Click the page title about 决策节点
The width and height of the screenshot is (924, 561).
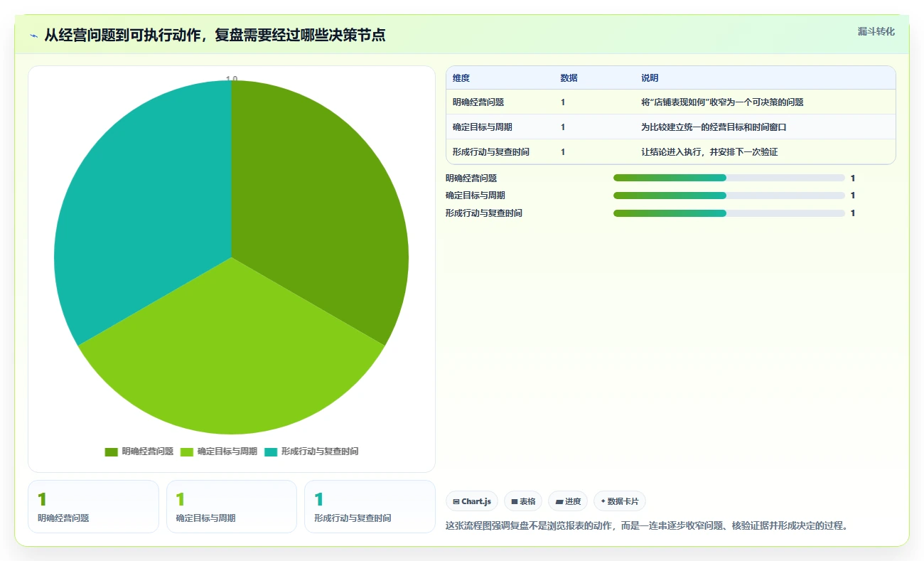[x=215, y=35]
